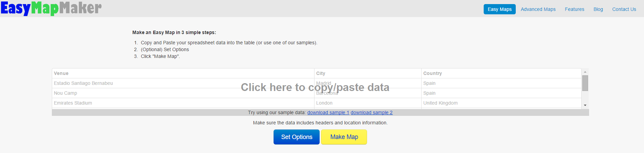The width and height of the screenshot is (644, 153).
Task: Download sample 1 data
Action: [328, 112]
